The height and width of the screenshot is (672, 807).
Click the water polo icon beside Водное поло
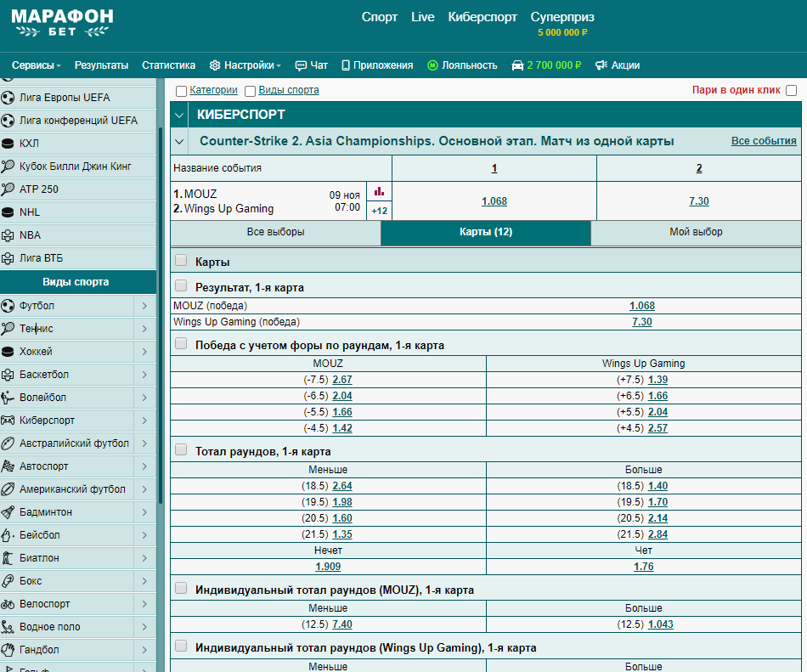(8, 627)
